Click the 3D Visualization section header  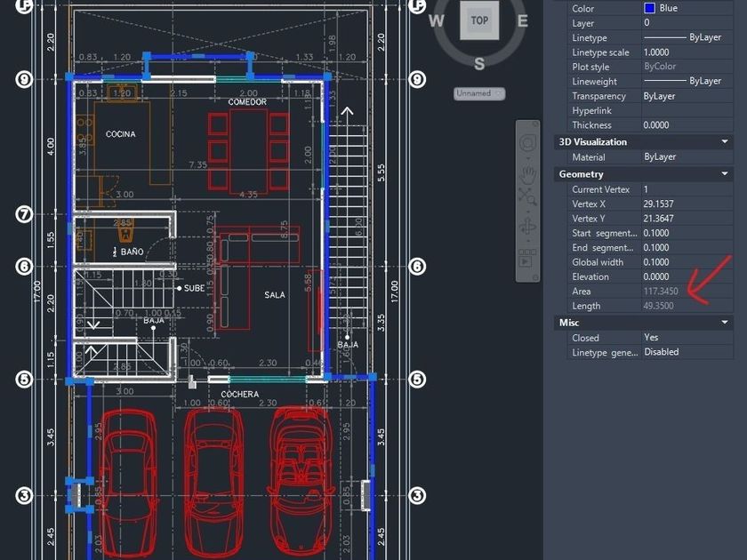click(643, 142)
